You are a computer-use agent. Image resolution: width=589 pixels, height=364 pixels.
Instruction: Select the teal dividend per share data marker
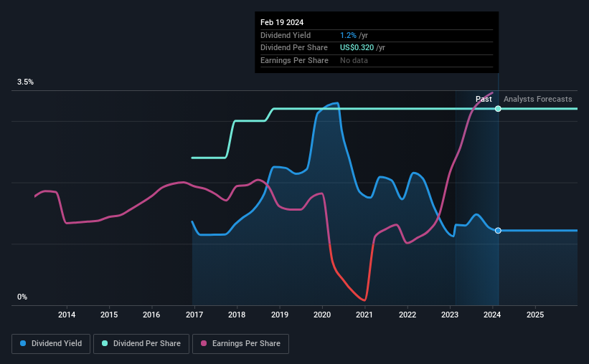(498, 109)
